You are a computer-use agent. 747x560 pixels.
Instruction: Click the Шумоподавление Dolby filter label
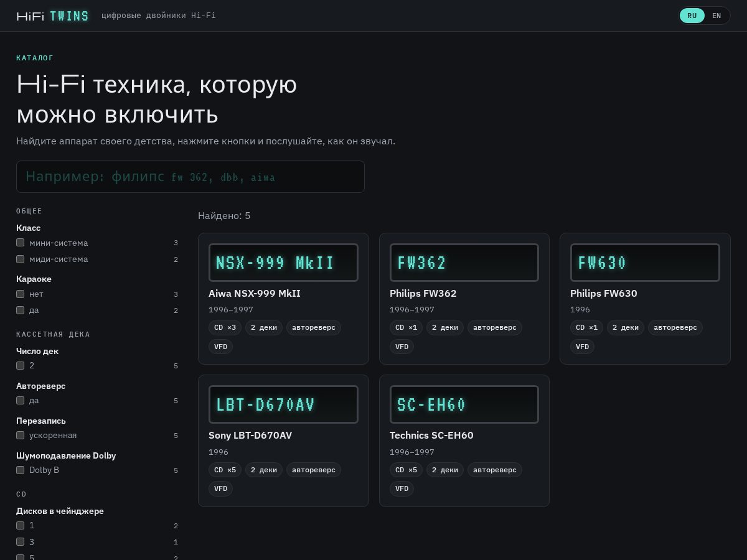pos(66,455)
